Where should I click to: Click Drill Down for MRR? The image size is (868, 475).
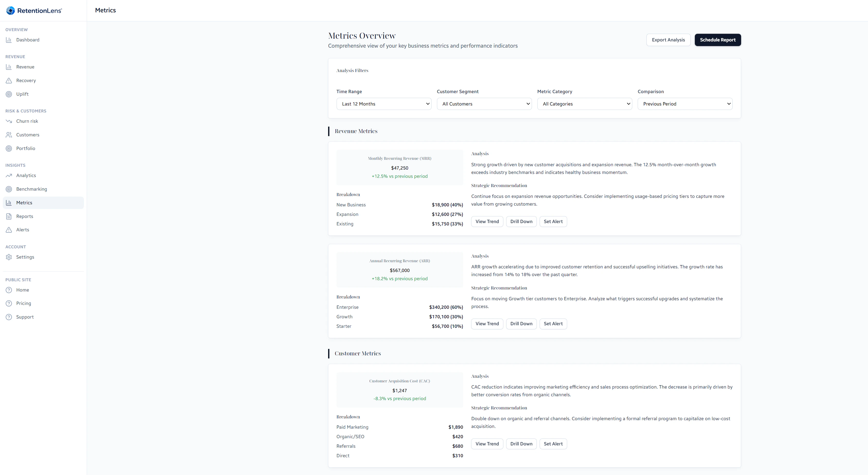point(521,221)
